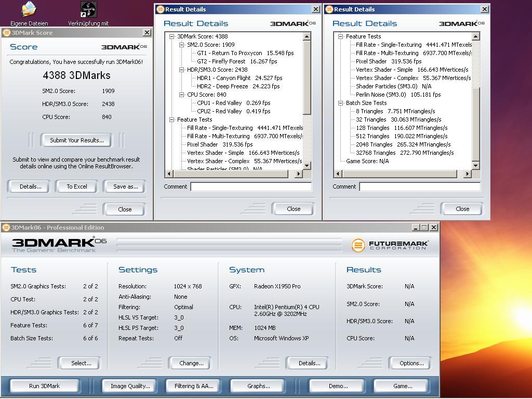Click Close in the right Result Details window
Image resolution: width=532 pixels, height=399 pixels.
462,209
